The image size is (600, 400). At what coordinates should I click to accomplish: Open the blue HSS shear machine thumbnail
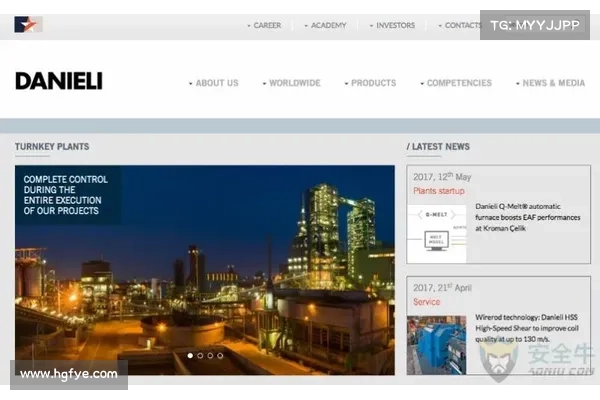tap(437, 345)
